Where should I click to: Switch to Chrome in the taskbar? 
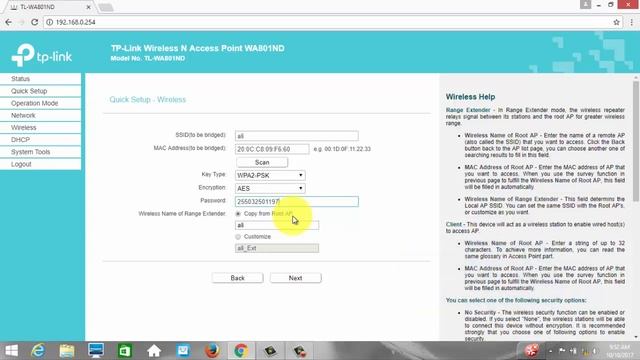(x=241, y=351)
